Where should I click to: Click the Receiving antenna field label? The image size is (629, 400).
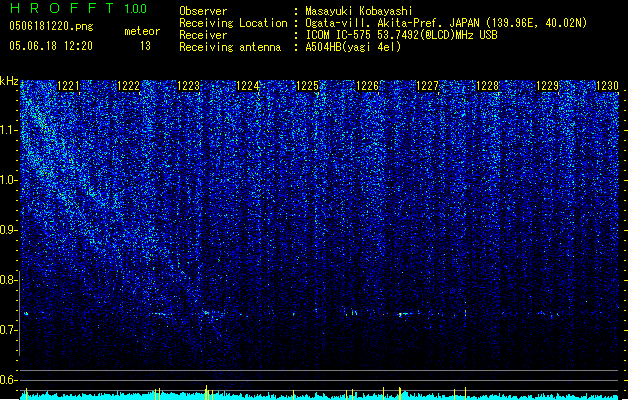click(x=230, y=47)
